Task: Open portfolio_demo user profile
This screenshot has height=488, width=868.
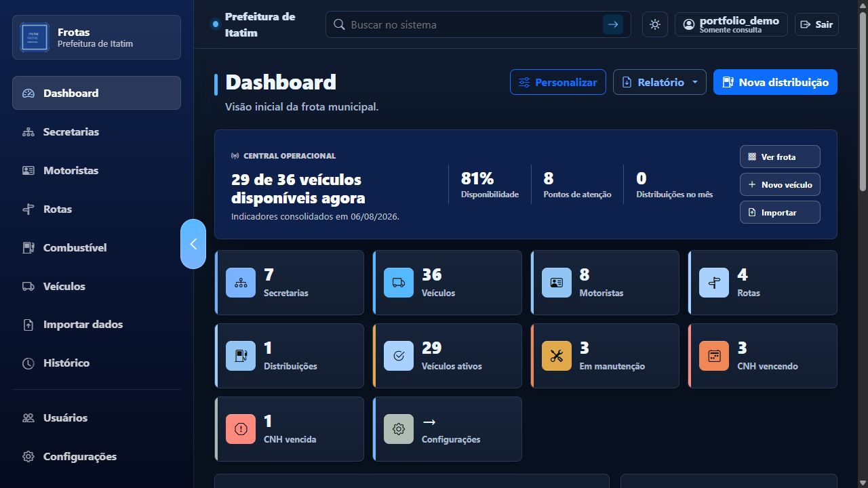Action: (731, 24)
